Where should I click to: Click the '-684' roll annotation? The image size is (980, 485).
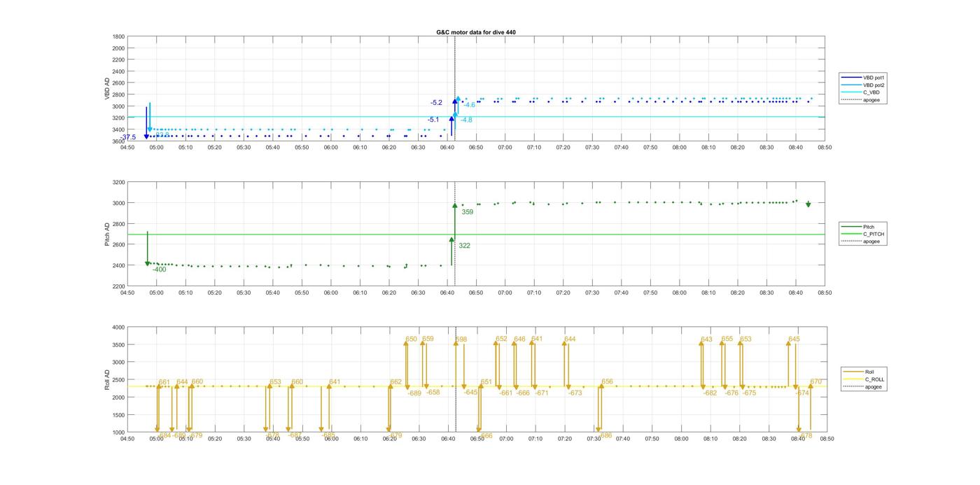point(164,435)
